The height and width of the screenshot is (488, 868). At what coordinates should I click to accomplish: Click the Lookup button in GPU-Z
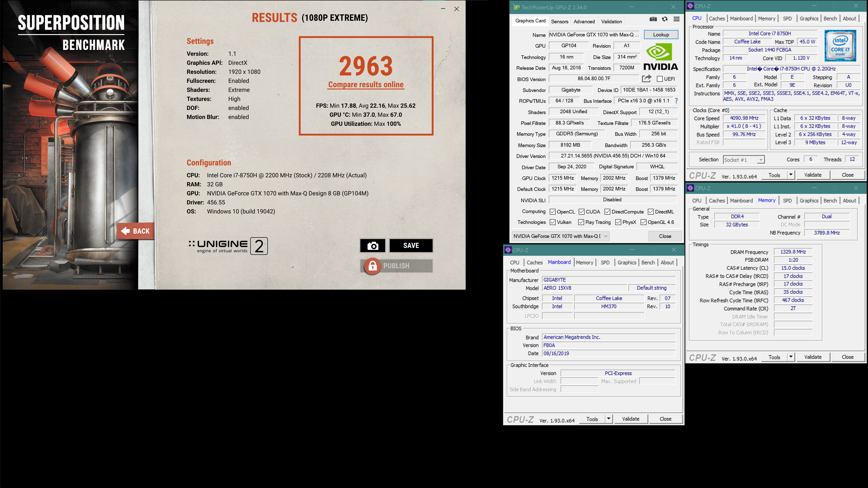pyautogui.click(x=661, y=34)
